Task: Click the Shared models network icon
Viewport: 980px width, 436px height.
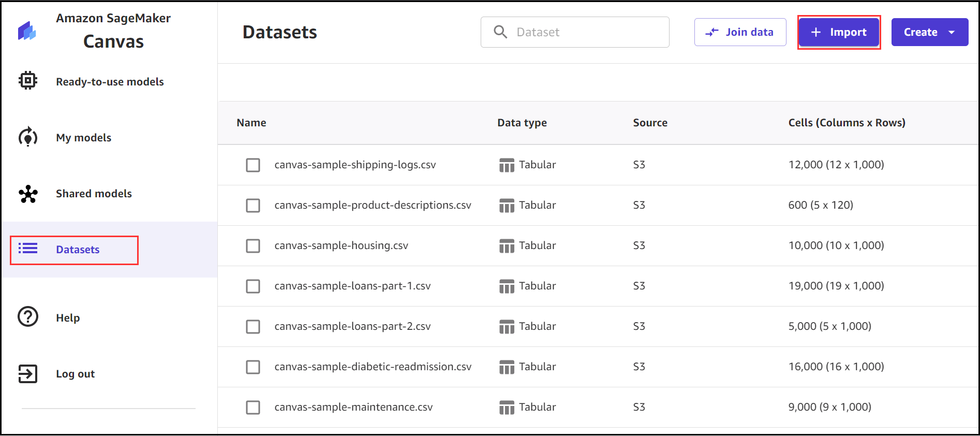Action: tap(28, 194)
